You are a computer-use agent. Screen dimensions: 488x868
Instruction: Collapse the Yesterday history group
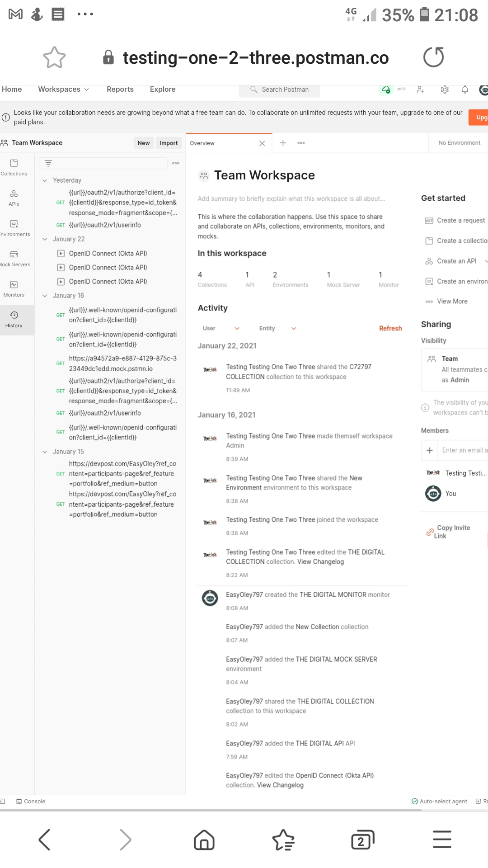click(45, 180)
